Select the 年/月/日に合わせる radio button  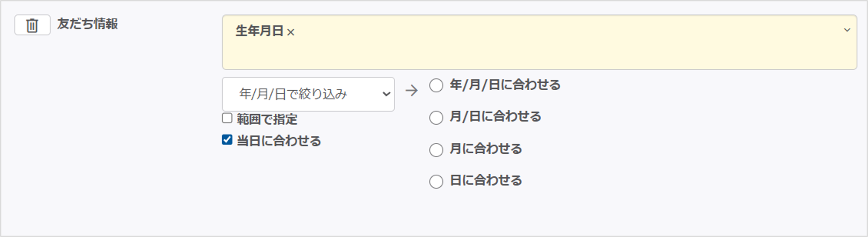pyautogui.click(x=436, y=85)
